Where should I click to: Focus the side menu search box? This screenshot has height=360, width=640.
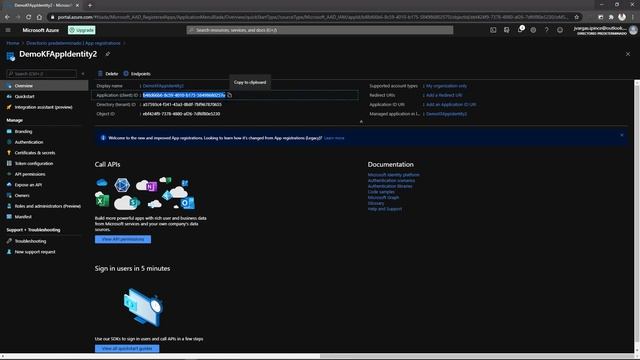[x=42, y=74]
